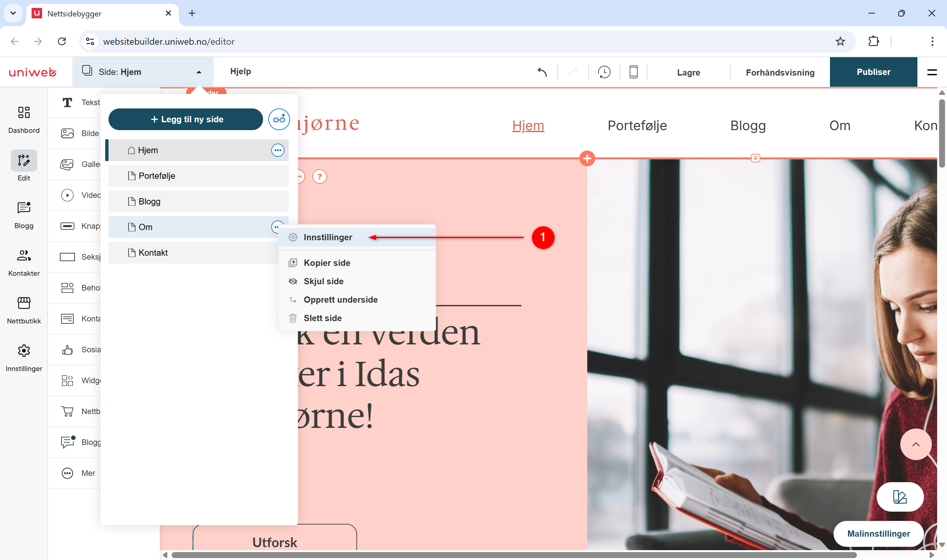
Task: Click Legg til ny side button
Action: coord(186,119)
